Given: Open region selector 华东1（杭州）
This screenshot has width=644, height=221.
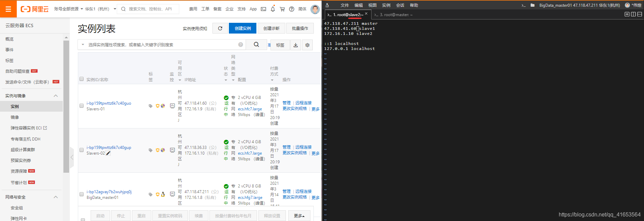Looking at the screenshot, I should 100,9.
